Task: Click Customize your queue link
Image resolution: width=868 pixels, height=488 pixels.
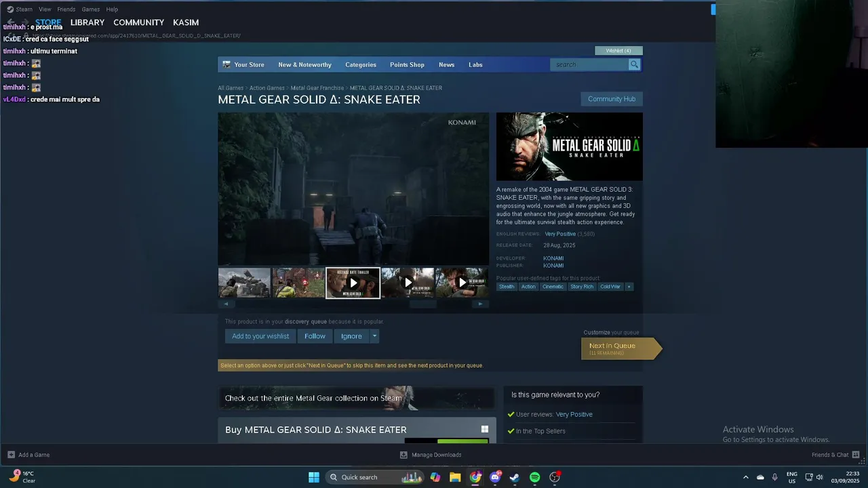Action: click(611, 333)
